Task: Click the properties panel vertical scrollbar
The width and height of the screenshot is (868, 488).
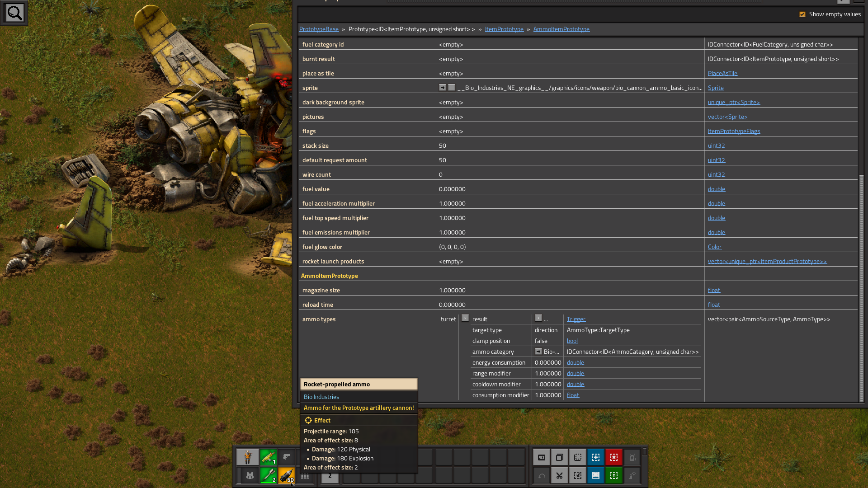Action: [x=861, y=288]
